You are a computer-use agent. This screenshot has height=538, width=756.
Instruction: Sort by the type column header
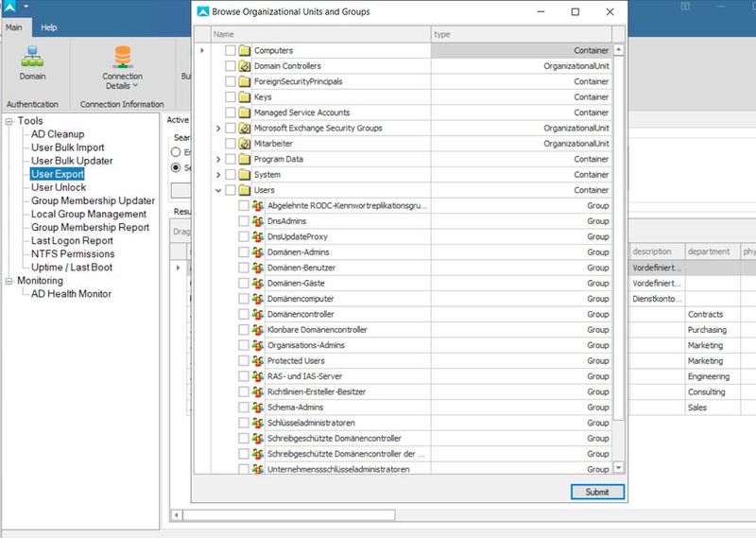pyautogui.click(x=522, y=34)
